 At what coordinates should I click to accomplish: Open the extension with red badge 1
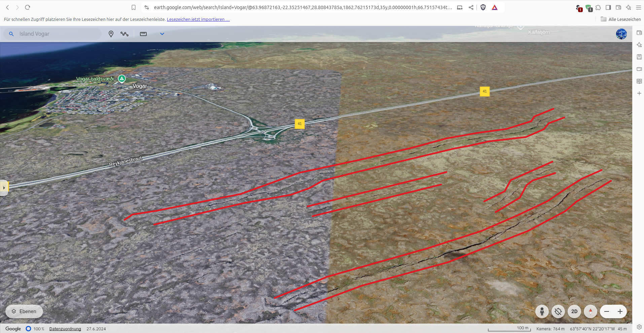click(579, 8)
